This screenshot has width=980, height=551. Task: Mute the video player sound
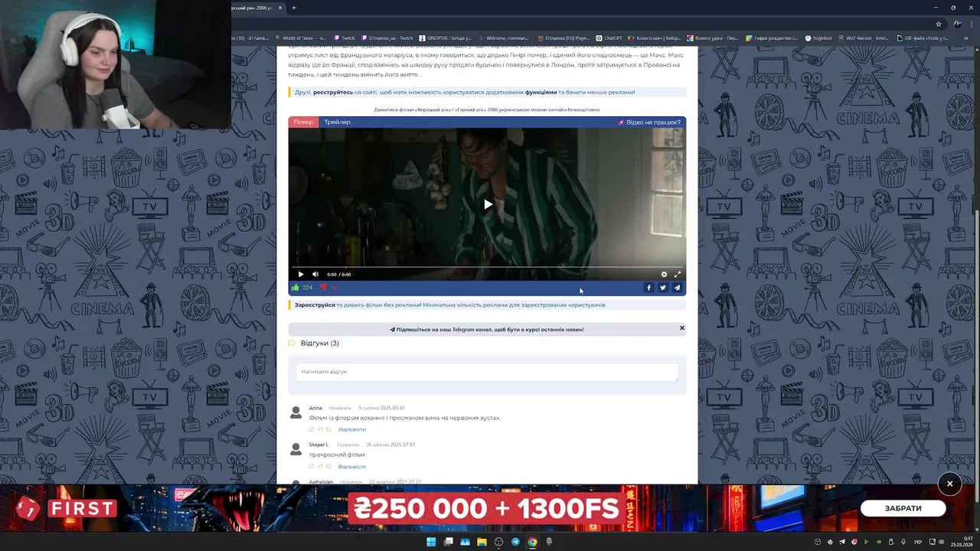315,274
